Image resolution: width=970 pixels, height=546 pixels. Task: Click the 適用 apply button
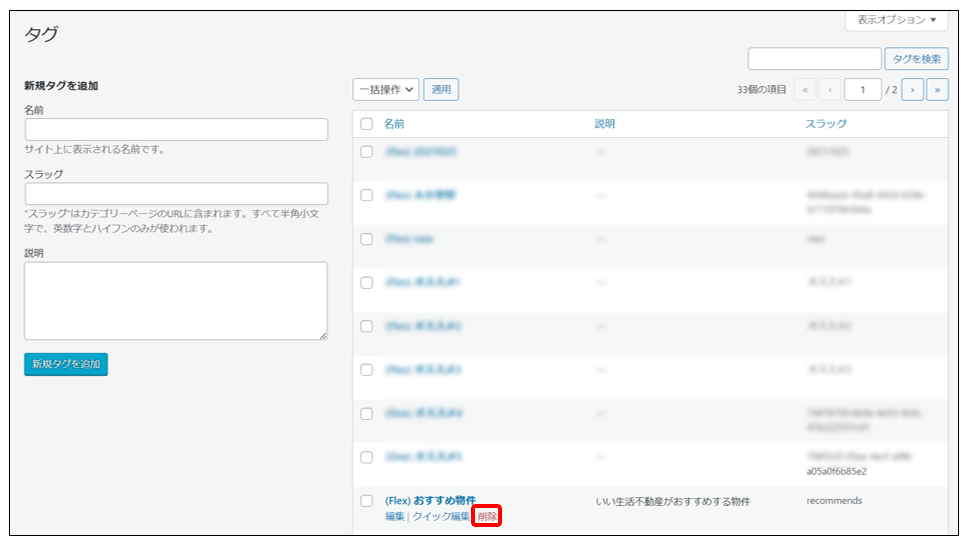click(441, 90)
